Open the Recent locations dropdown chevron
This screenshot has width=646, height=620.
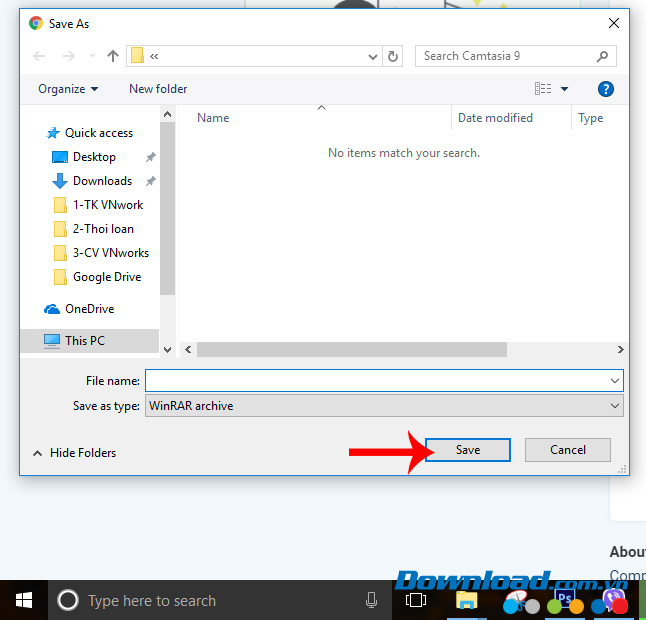(x=92, y=56)
